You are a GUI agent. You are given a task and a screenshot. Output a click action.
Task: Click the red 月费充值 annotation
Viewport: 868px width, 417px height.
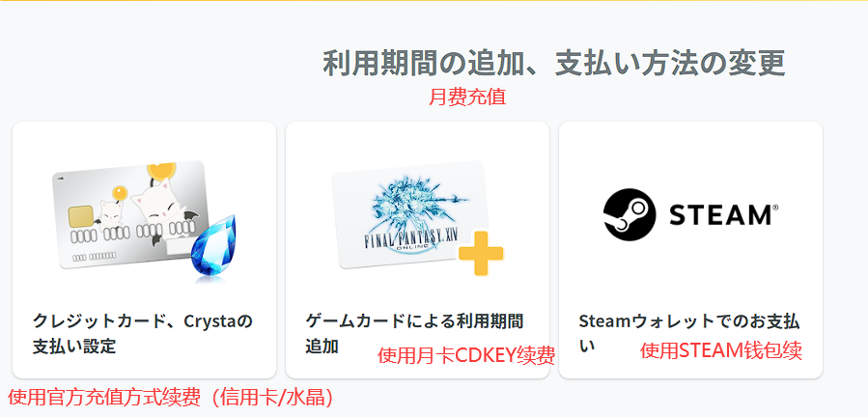(x=467, y=97)
